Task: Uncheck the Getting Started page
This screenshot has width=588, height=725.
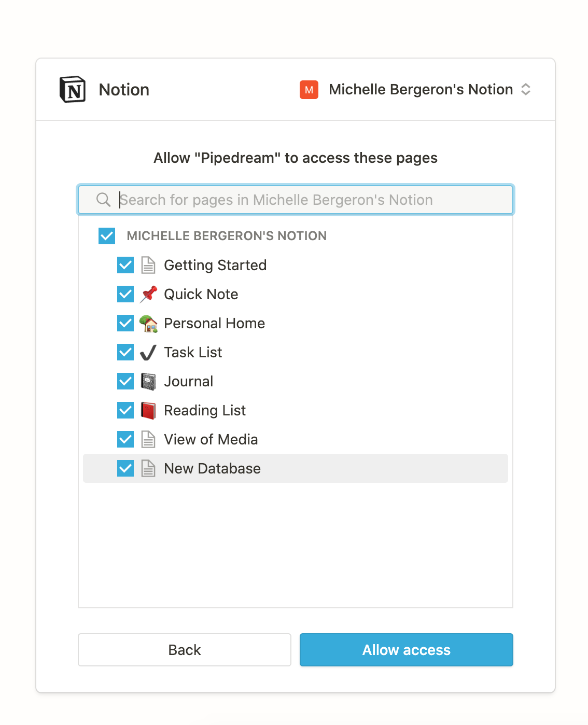Action: point(125,265)
